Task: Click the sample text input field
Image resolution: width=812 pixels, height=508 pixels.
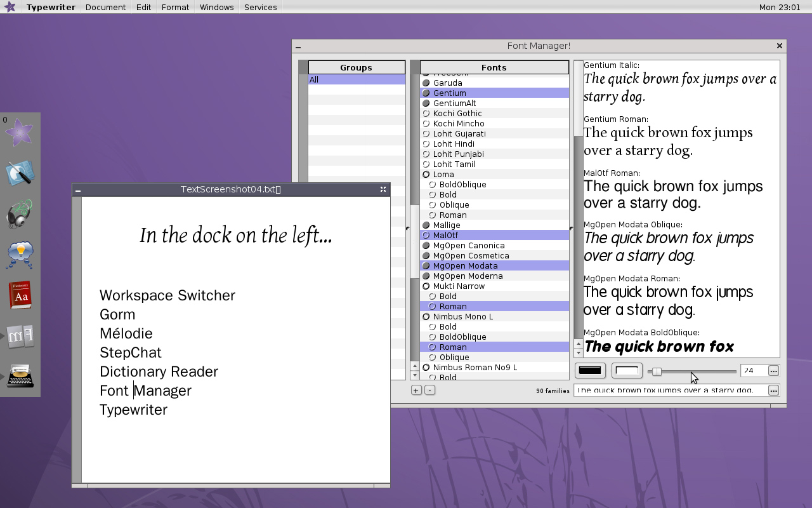Action: tap(671, 391)
